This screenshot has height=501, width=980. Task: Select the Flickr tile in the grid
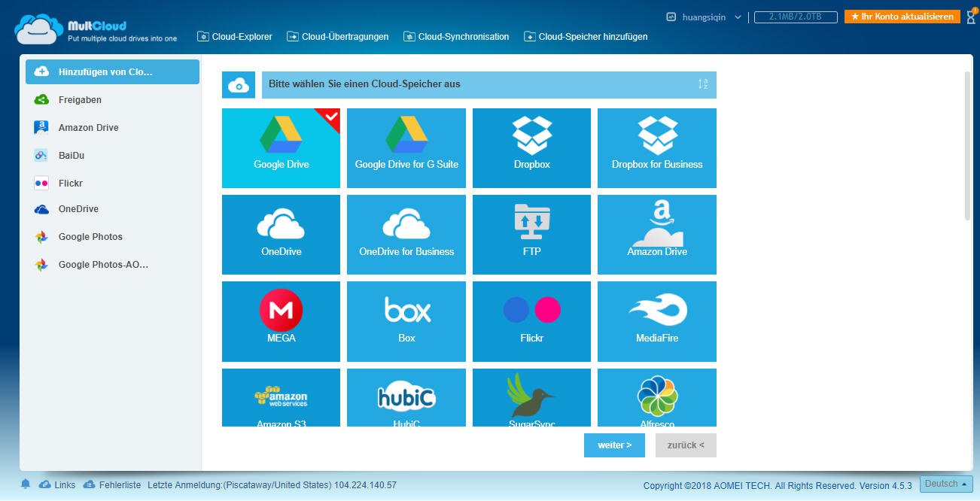pos(531,321)
